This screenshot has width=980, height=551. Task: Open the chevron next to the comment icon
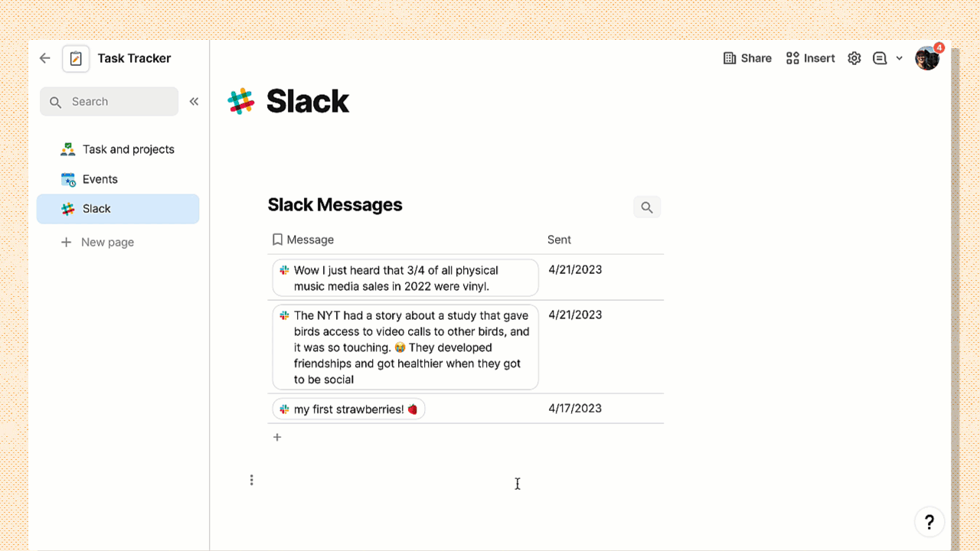899,58
